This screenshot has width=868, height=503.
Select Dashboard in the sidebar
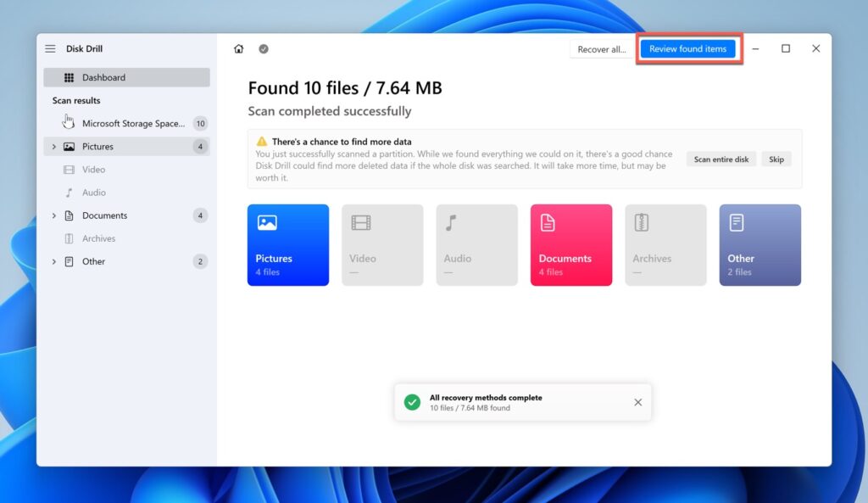pos(103,77)
